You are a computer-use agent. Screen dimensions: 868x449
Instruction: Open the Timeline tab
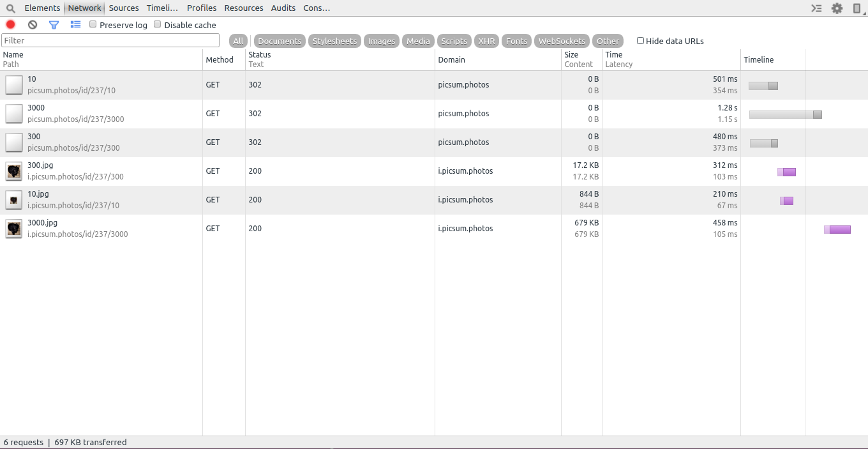[x=162, y=8]
